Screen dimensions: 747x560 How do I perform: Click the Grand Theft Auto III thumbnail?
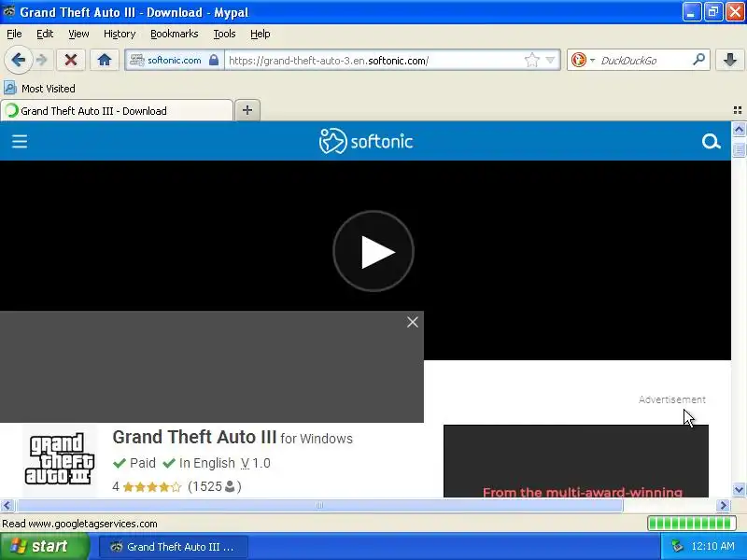(x=60, y=459)
